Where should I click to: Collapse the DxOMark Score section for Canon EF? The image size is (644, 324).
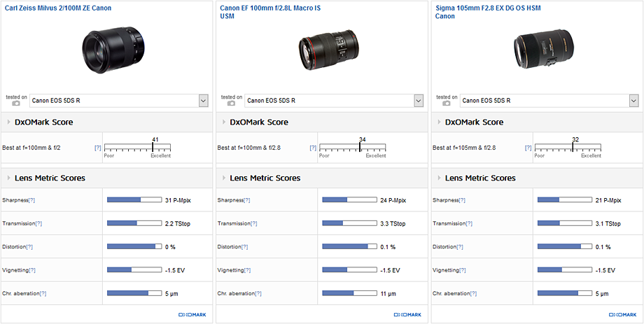(224, 122)
